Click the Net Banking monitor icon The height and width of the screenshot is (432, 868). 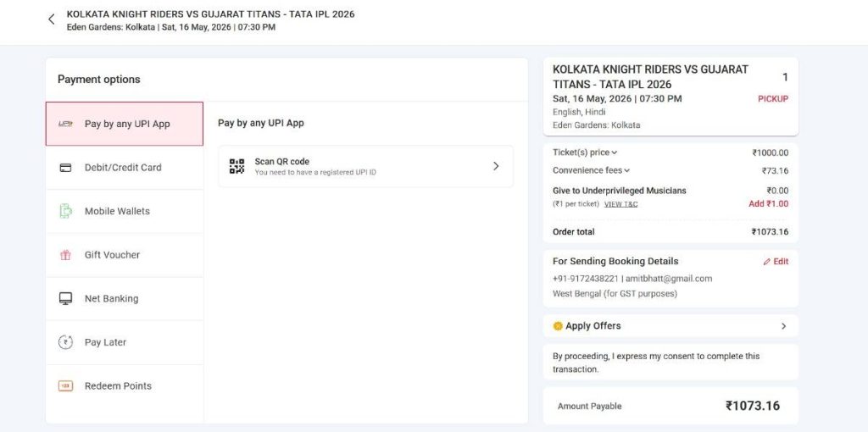(x=65, y=299)
